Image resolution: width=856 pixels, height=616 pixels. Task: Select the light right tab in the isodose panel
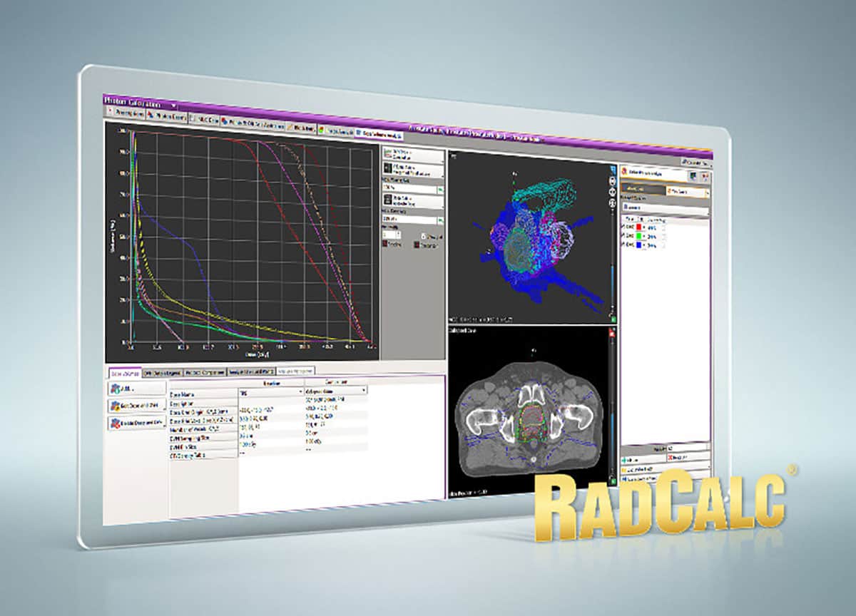[x=688, y=192]
